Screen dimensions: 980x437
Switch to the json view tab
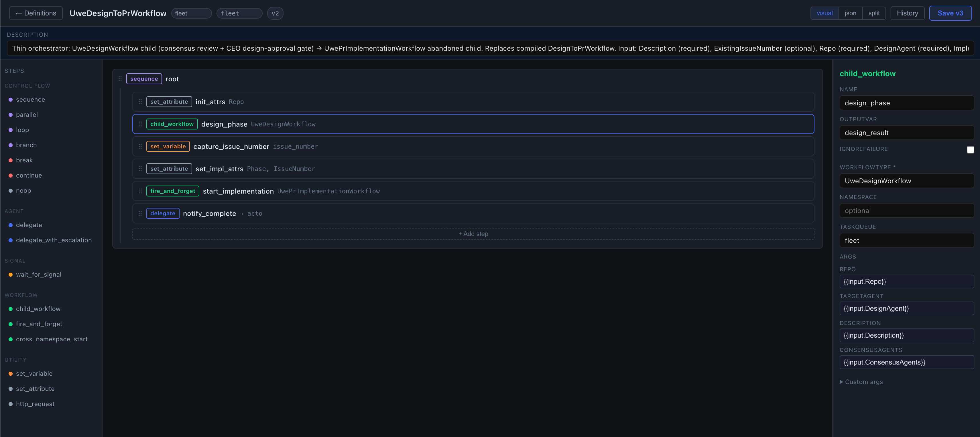[851, 13]
